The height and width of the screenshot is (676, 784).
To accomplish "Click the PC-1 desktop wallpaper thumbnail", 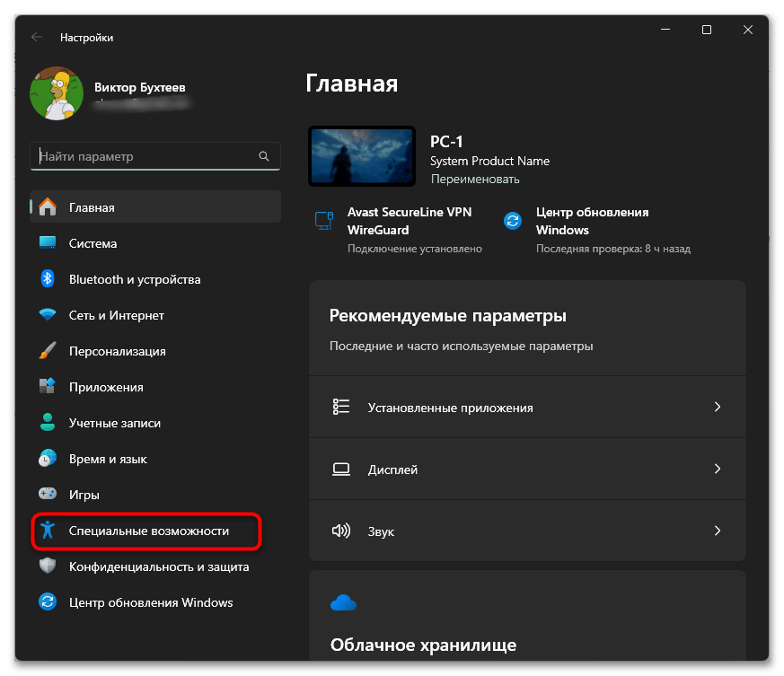I will 361,155.
